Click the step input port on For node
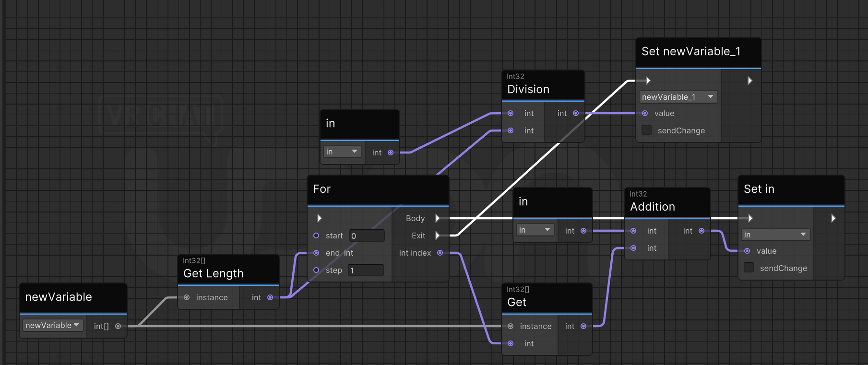 click(316, 270)
